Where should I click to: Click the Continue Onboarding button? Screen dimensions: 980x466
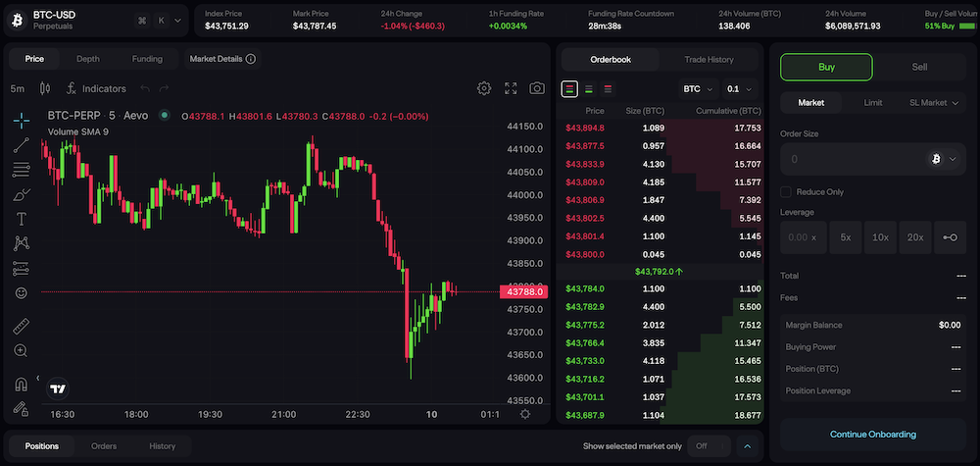tap(872, 434)
